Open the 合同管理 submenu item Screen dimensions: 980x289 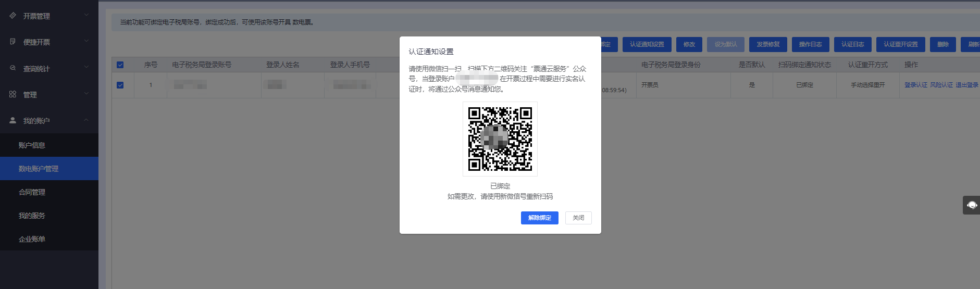[49, 192]
